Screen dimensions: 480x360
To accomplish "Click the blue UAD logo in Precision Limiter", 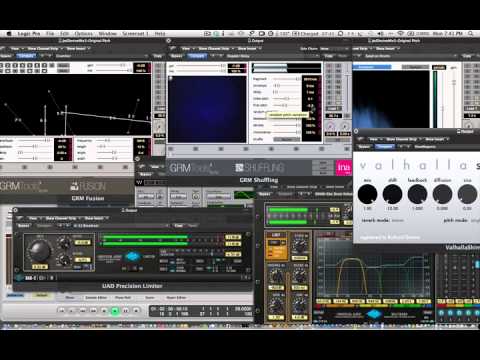I will 133,257.
